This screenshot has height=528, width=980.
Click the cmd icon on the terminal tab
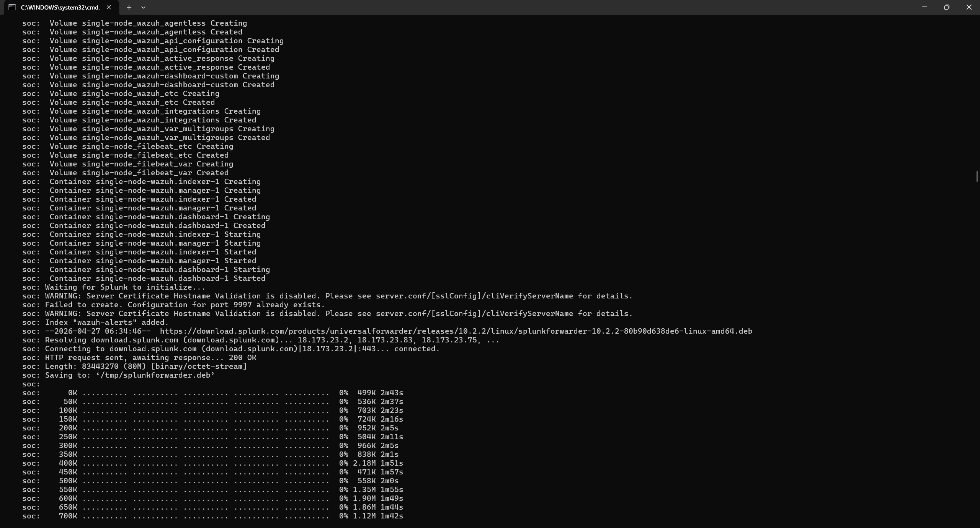pyautogui.click(x=12, y=7)
